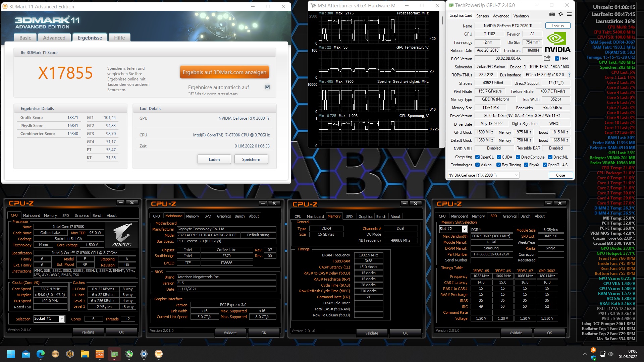This screenshot has height=362, width=644.
Task: Switch to the Advanced tab in 3DMark
Action: (54, 38)
